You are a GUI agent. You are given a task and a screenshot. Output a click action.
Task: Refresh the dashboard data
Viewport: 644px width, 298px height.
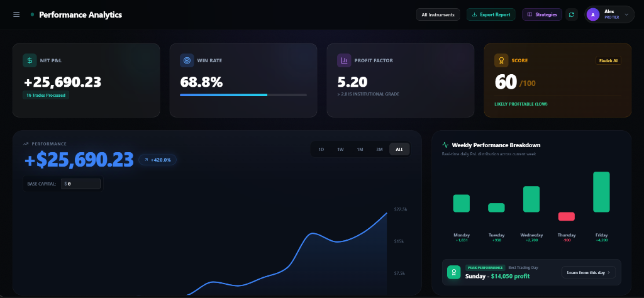[x=571, y=15]
